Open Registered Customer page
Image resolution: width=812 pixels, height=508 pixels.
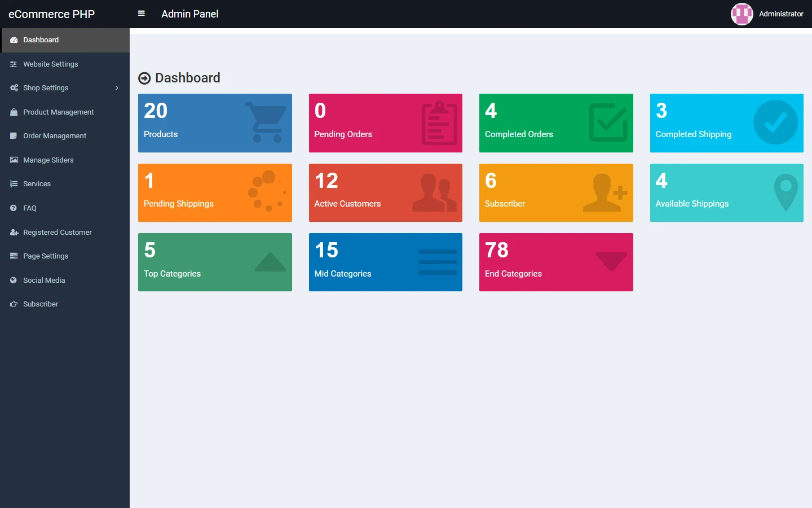(65, 233)
